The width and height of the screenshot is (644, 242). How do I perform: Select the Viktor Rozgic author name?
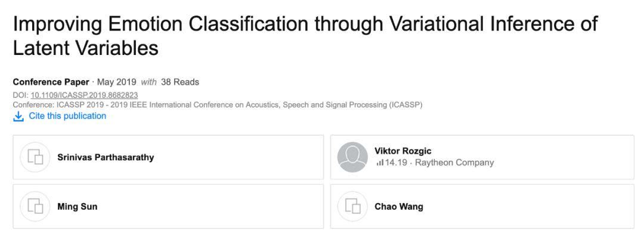[x=404, y=151]
